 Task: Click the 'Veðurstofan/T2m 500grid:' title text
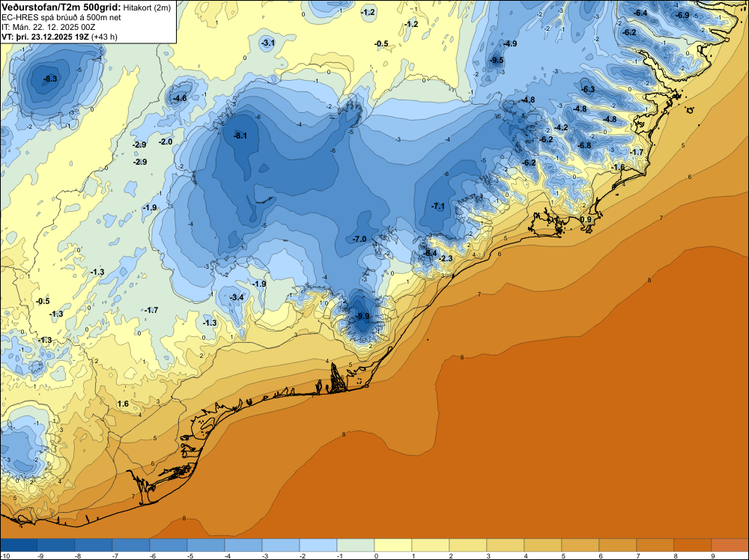click(x=61, y=7)
